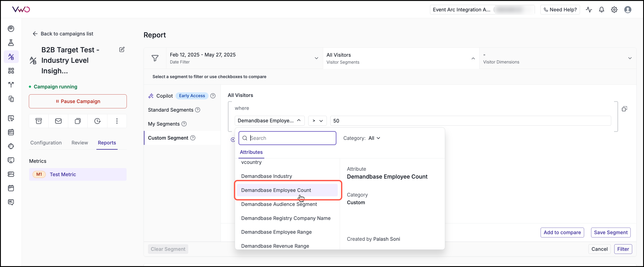Open the screen recordings icon in sidebar
This screenshot has width=644, height=267.
point(11,160)
